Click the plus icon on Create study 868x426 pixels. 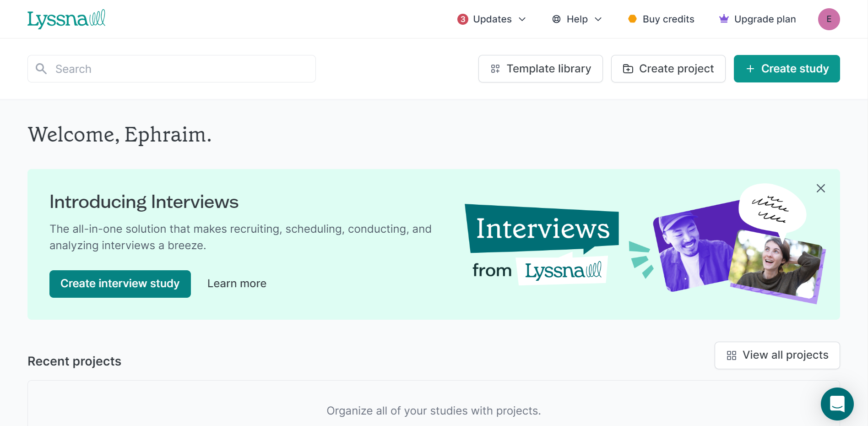[x=750, y=69]
